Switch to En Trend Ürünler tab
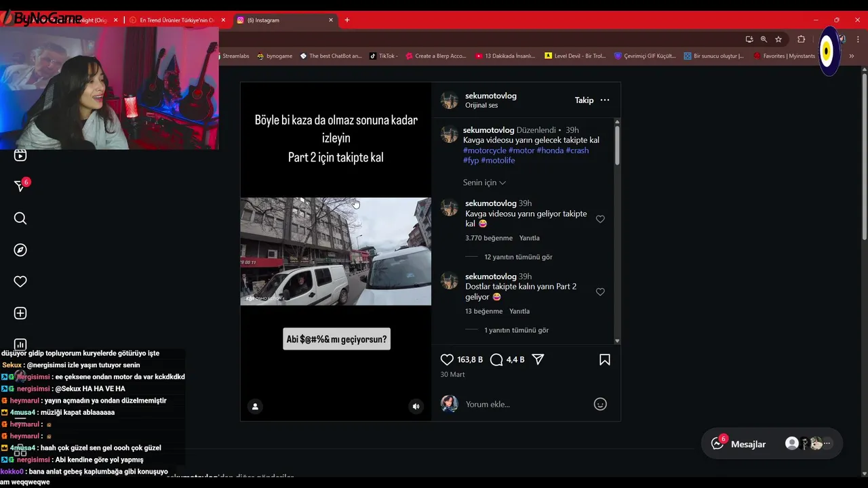 tap(176, 20)
